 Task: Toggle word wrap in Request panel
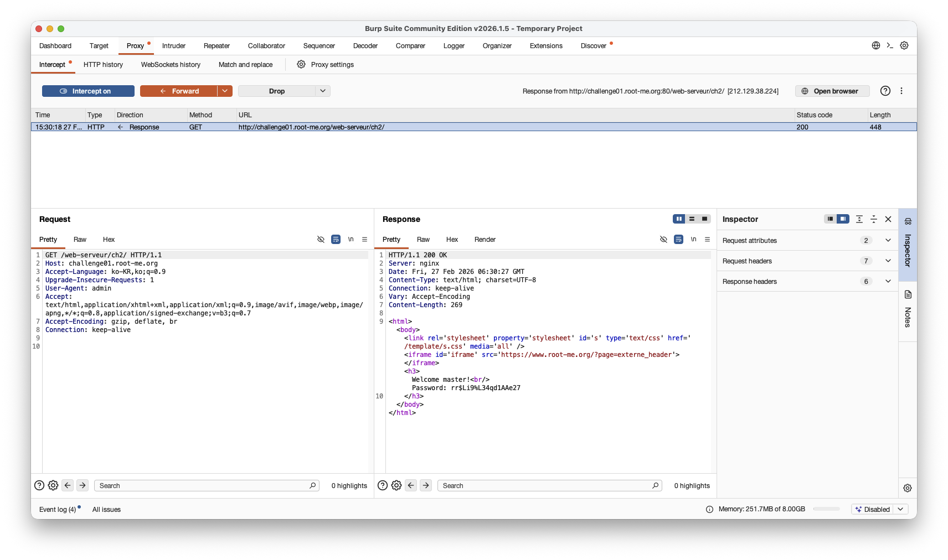click(x=336, y=239)
